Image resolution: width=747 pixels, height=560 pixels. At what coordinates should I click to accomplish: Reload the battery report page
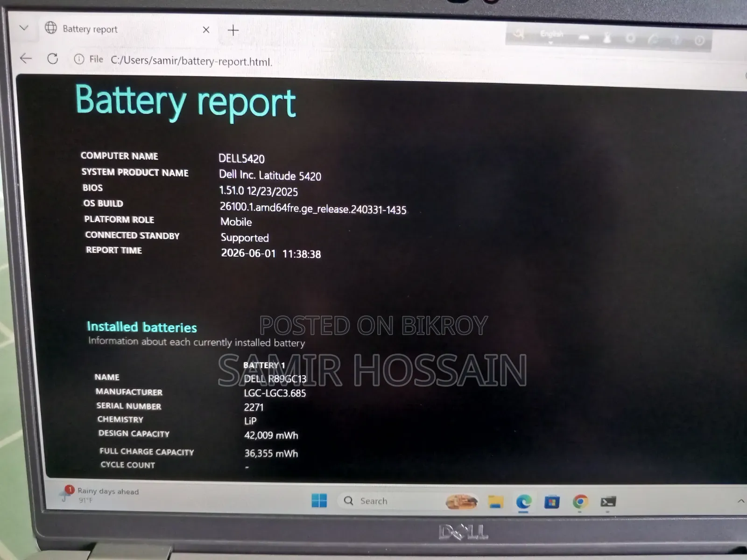coord(53,59)
